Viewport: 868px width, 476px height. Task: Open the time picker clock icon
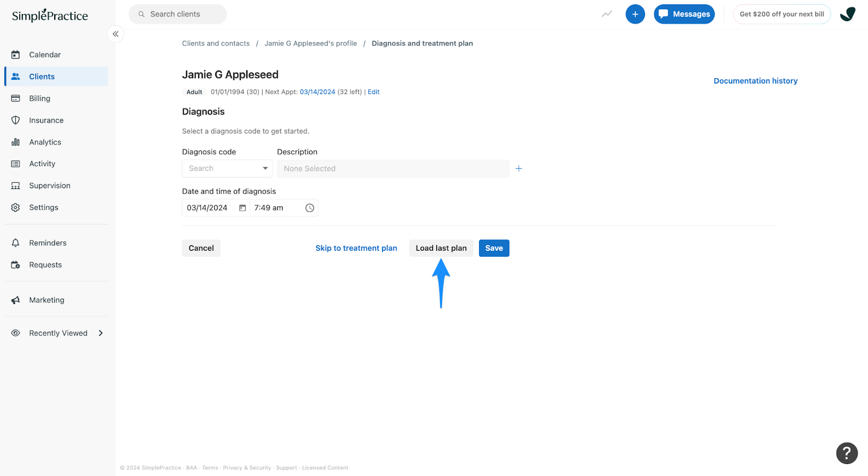click(310, 208)
